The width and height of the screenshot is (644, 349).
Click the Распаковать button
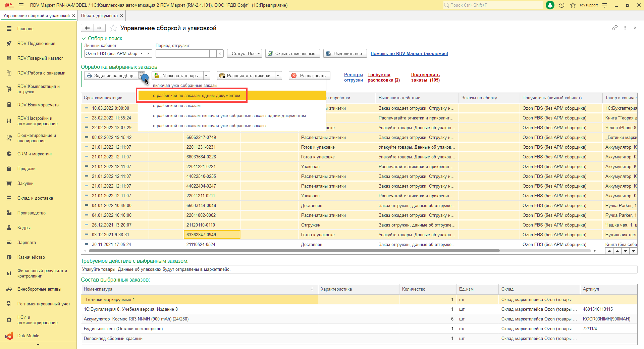[x=309, y=76]
